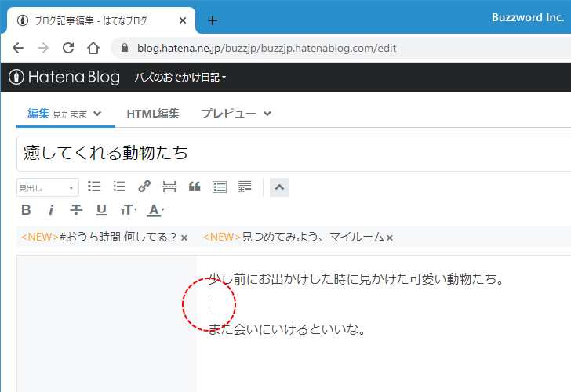Insert a hyperlink with link icon
Image resolution: width=571 pixels, height=392 pixels.
(x=144, y=187)
